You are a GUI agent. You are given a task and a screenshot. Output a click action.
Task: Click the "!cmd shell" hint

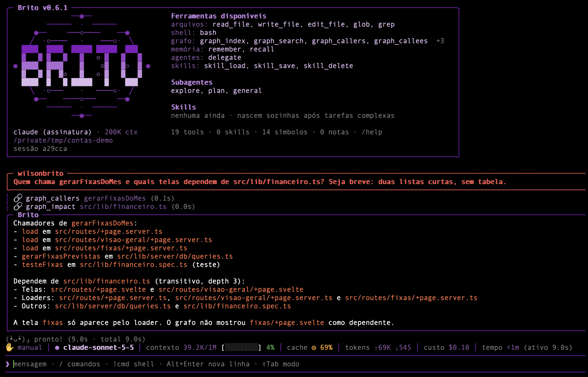tap(134, 364)
